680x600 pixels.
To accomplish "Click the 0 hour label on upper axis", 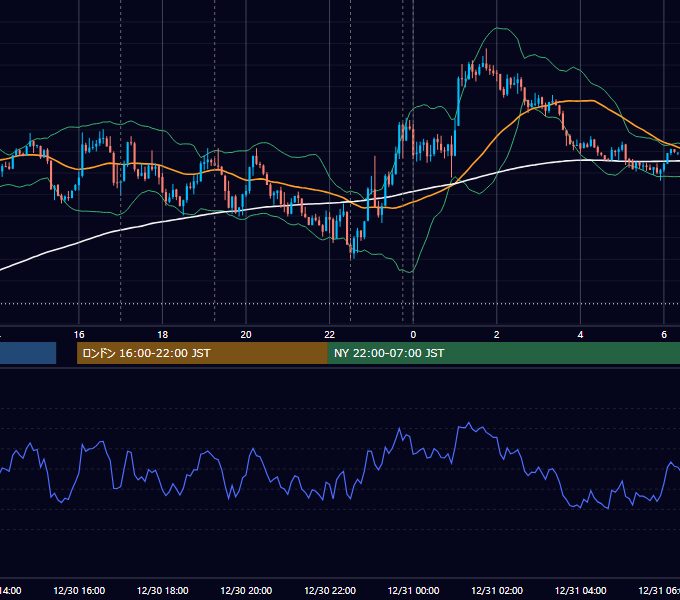I will coord(413,335).
